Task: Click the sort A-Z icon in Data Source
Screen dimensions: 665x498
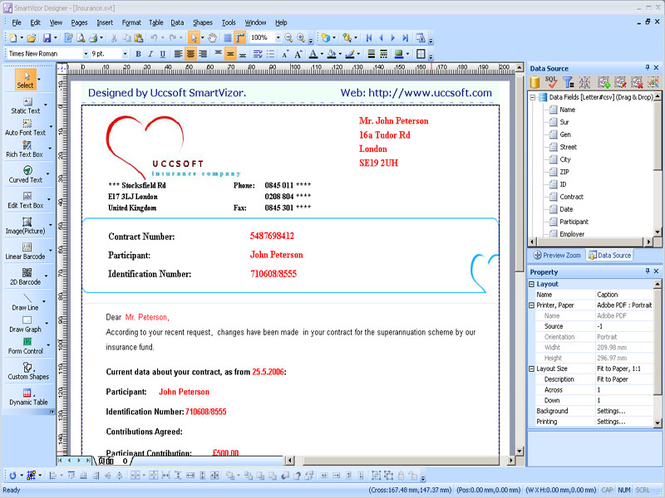Action: [x=585, y=82]
